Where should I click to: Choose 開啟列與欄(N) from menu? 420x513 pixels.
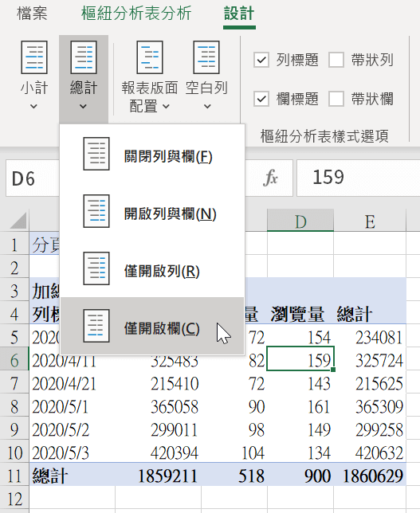(152, 211)
